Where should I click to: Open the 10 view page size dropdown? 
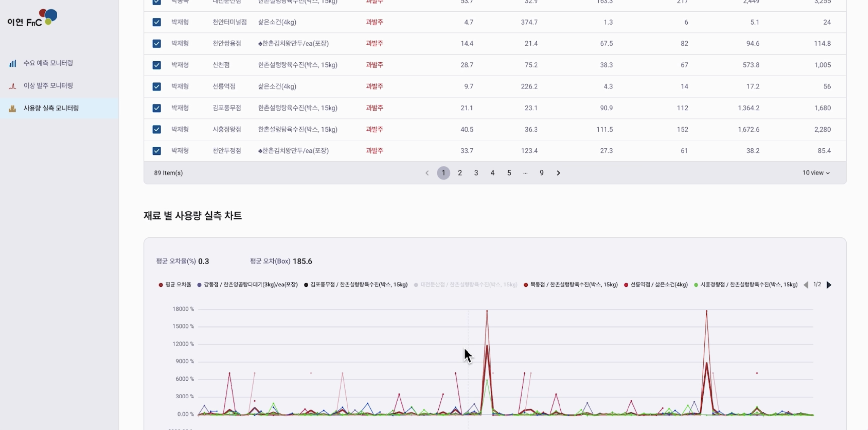click(x=815, y=173)
